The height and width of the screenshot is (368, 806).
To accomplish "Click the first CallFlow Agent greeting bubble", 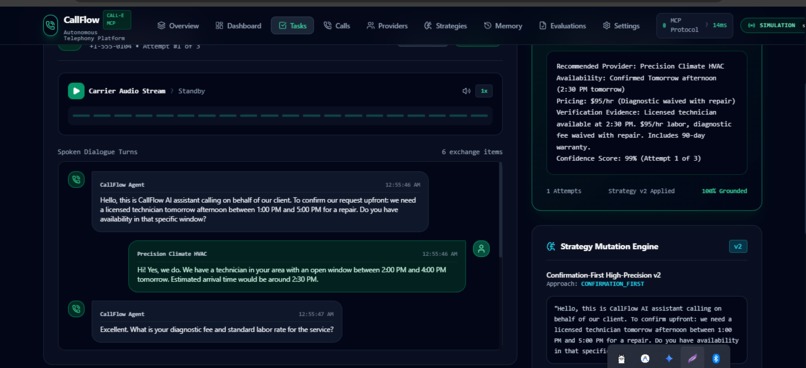I will pyautogui.click(x=260, y=201).
